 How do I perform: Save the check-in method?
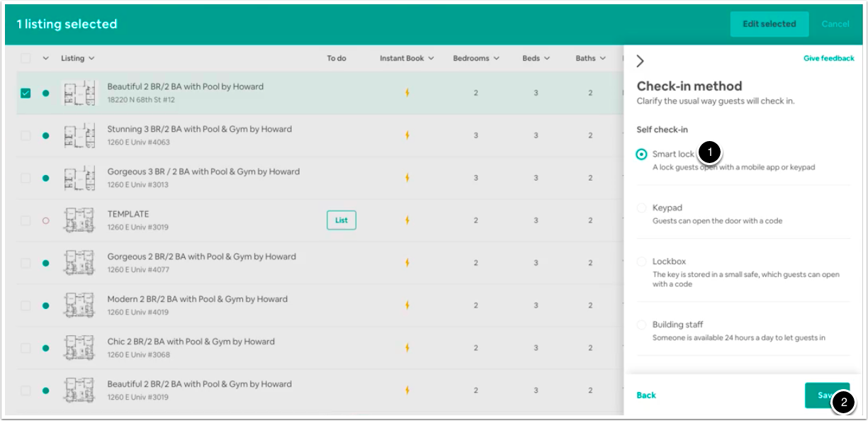827,395
